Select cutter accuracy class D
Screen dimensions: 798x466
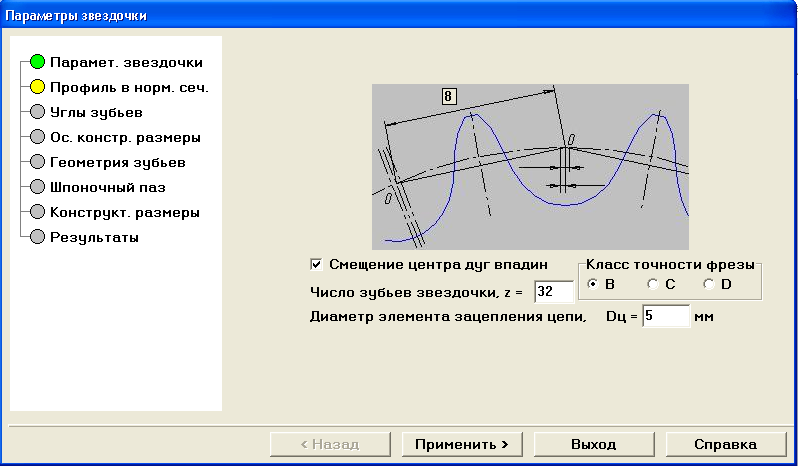click(x=709, y=284)
